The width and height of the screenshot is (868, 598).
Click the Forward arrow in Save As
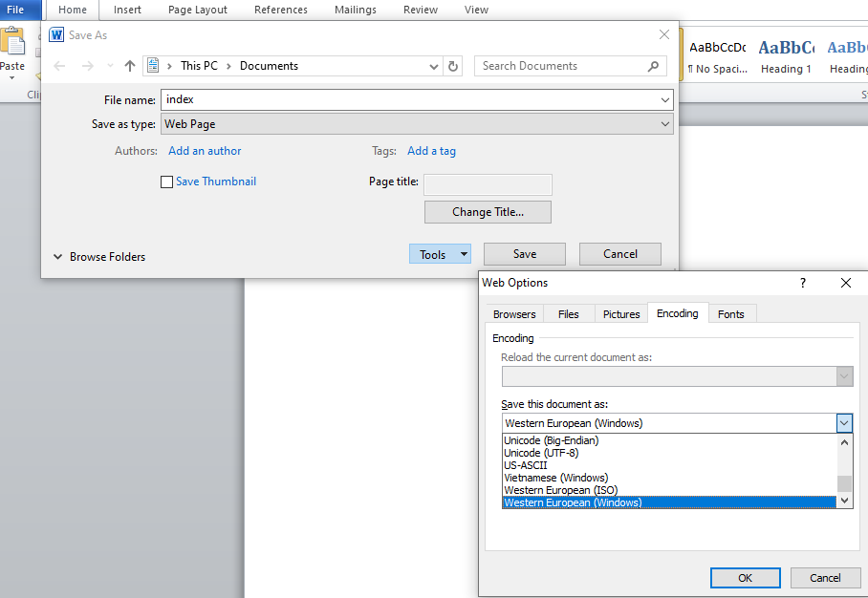coord(88,66)
